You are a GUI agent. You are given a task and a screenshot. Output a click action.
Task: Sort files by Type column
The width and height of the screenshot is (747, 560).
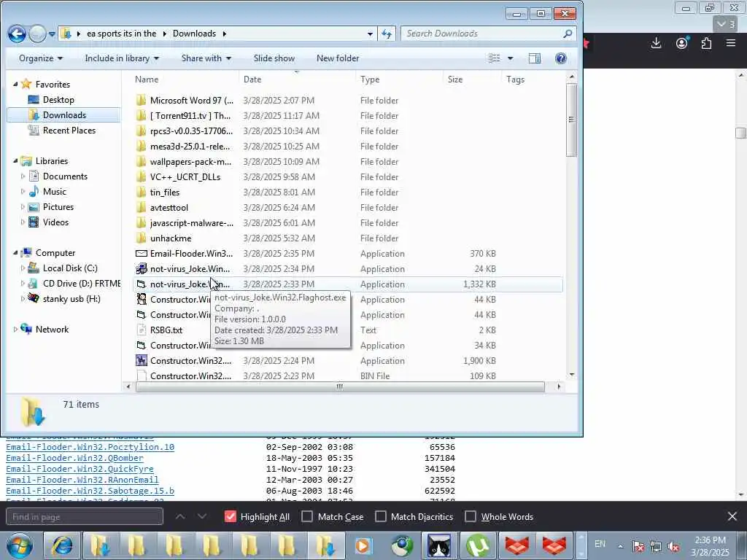pos(400,79)
